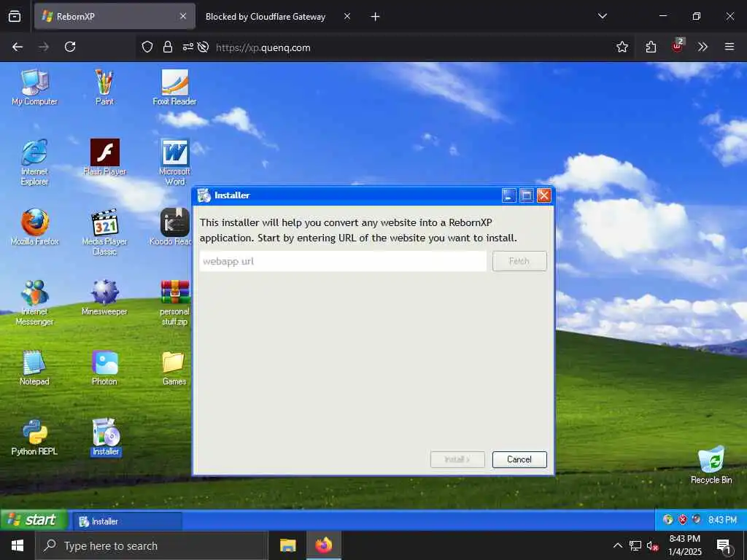This screenshot has height=560, width=747.
Task: Select the Installer desktop icon
Action: pos(106,437)
